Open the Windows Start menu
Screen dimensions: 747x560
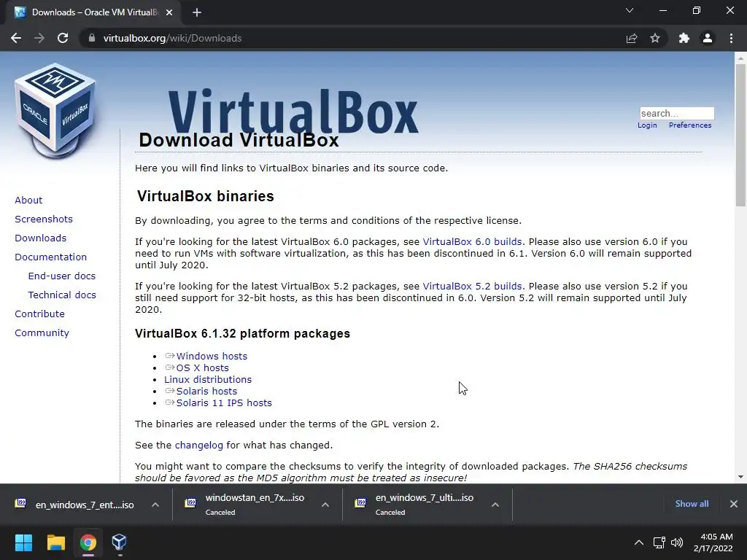click(x=23, y=542)
